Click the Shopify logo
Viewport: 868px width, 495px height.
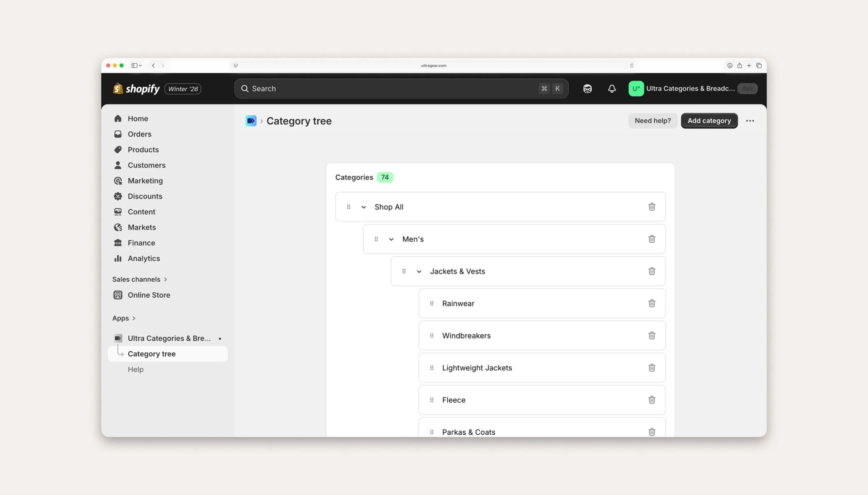coord(136,88)
